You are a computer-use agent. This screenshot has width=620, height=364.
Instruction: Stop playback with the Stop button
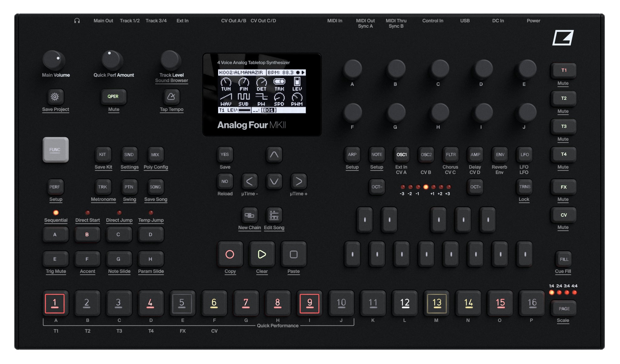pyautogui.click(x=293, y=254)
